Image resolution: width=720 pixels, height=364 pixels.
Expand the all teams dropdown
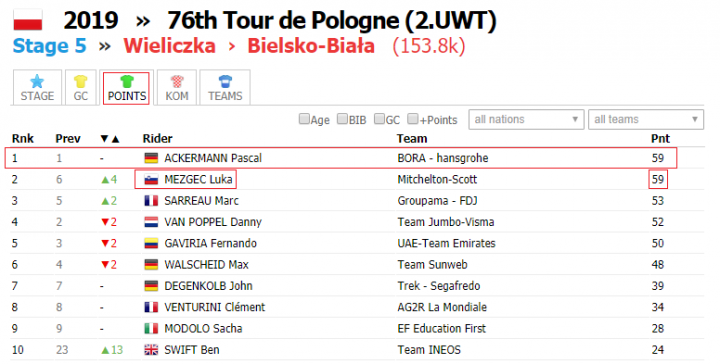point(646,119)
